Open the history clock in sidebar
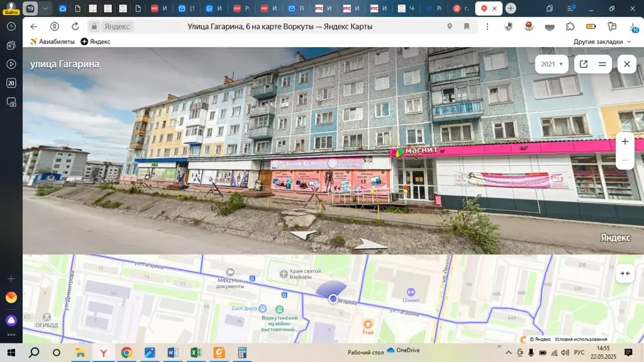Image resolution: width=644 pixels, height=362 pixels. click(x=11, y=26)
